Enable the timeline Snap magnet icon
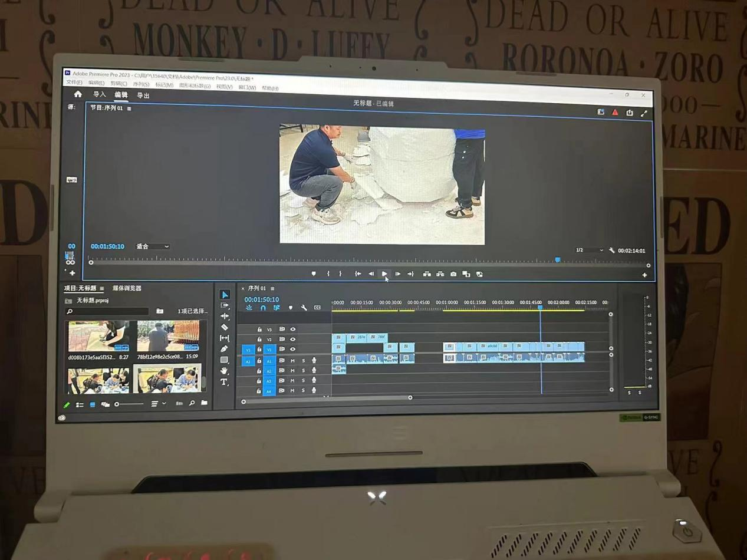 263,308
